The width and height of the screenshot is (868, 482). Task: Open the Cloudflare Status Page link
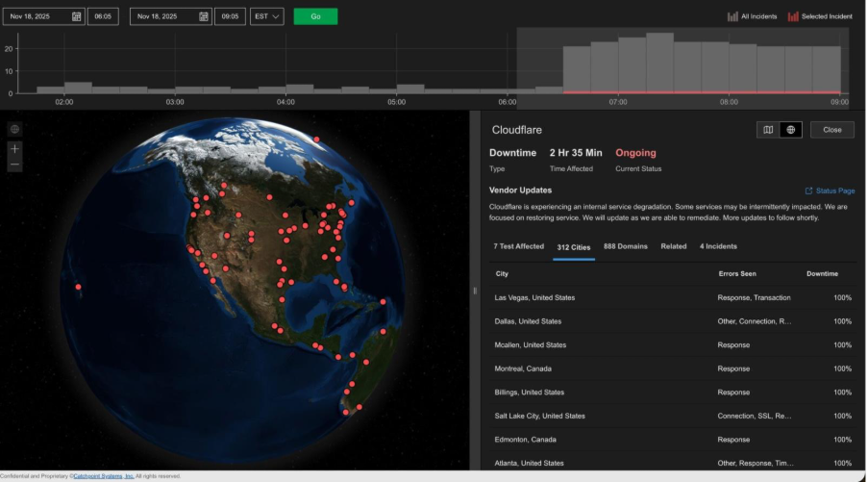[x=830, y=190]
